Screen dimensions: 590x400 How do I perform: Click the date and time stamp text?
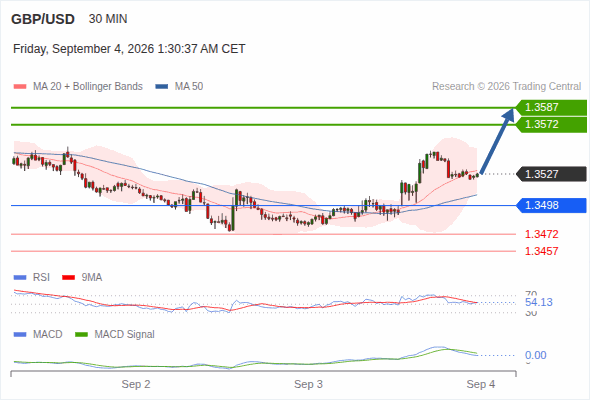[129, 49]
